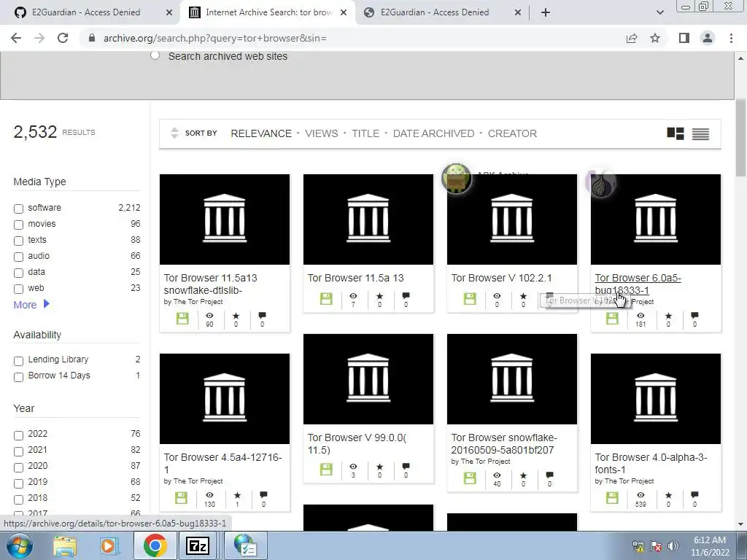
Task: Sort results by VIEWS
Action: [322, 134]
